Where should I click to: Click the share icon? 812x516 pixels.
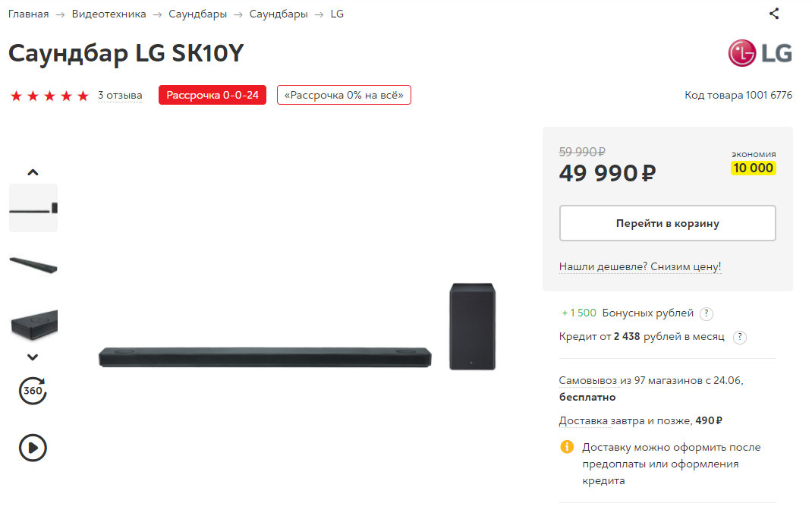click(x=774, y=13)
